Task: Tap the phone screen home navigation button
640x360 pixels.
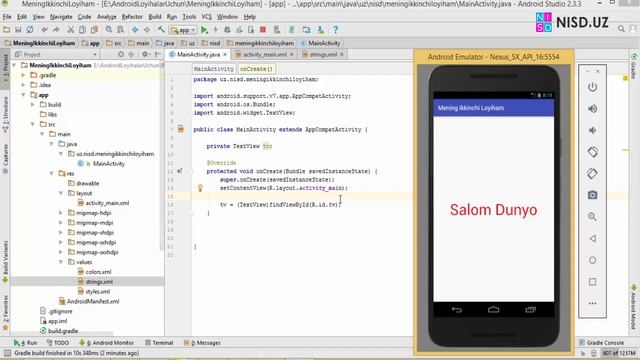Action: click(493, 310)
